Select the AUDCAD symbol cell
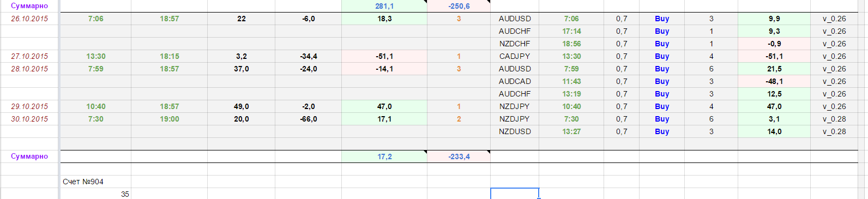Viewport: 868px width, 199px height. (x=515, y=81)
